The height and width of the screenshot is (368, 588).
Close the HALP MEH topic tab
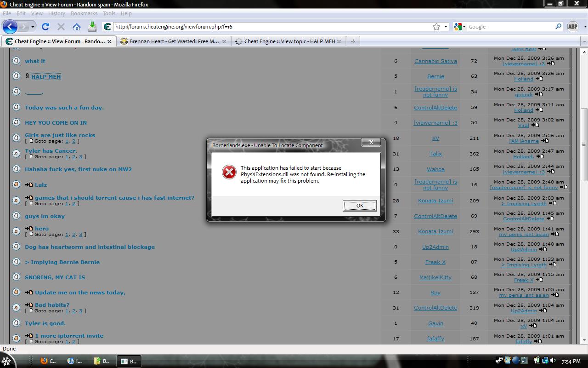339,41
